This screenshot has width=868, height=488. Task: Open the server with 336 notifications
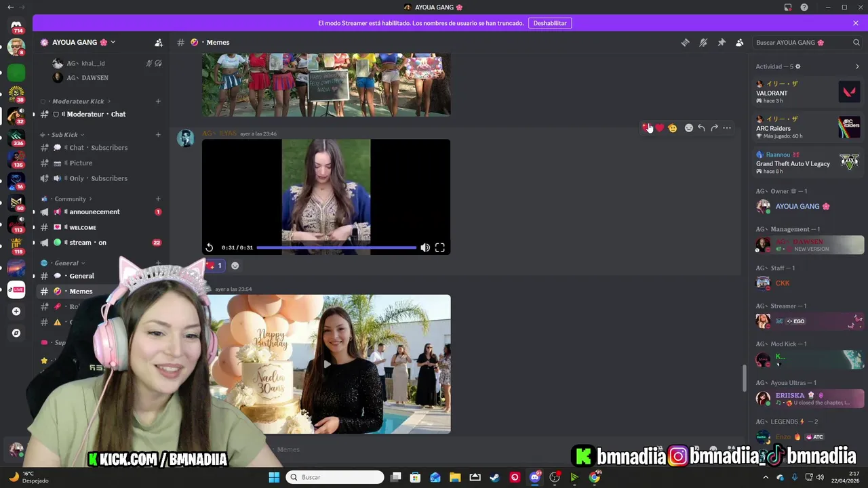click(16, 138)
